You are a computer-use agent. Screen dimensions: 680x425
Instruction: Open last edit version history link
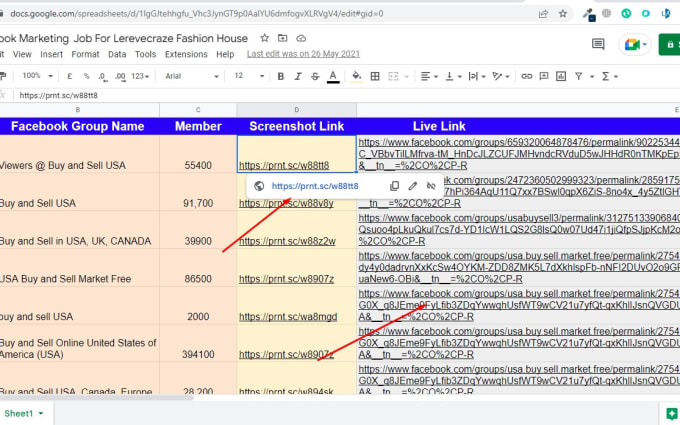coord(303,54)
